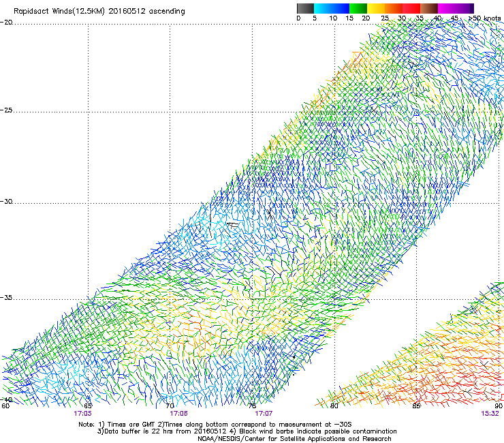Select the '70' longitude axis label
The image size is (504, 443).
point(170,406)
